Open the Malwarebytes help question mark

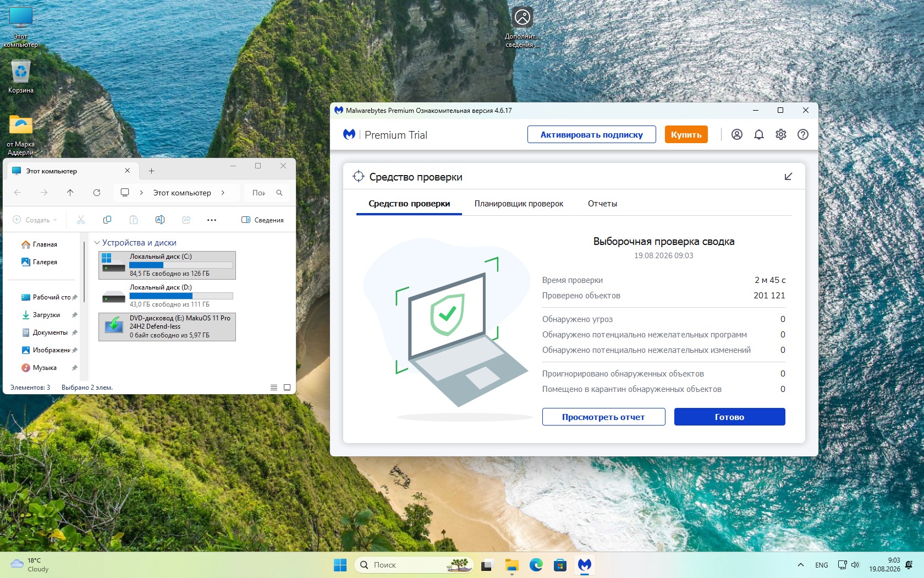click(x=803, y=134)
